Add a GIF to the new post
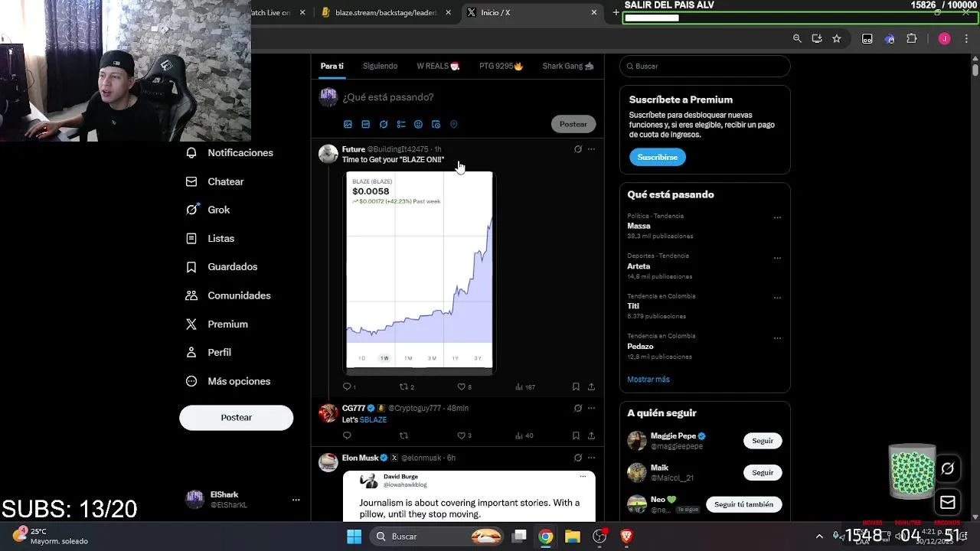The width and height of the screenshot is (980, 551). [365, 124]
